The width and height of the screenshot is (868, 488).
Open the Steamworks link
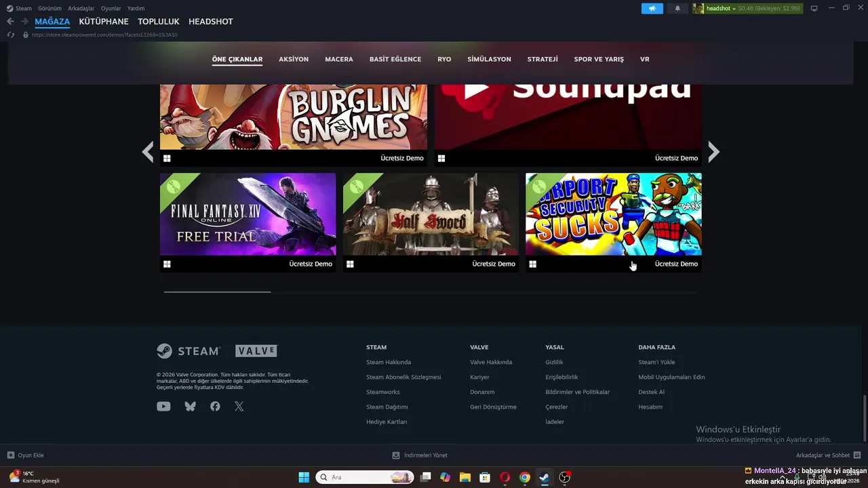[383, 392]
